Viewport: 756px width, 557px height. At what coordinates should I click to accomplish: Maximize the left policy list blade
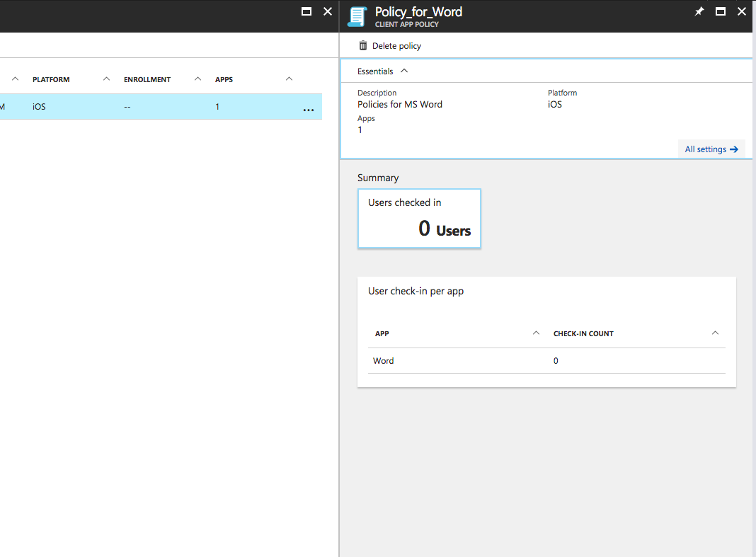pos(307,11)
